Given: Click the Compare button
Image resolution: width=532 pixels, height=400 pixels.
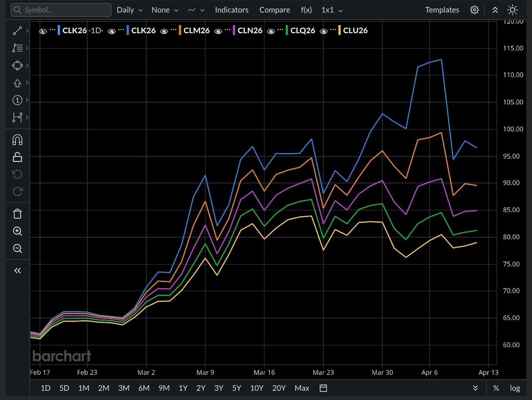Looking at the screenshot, I should click(275, 10).
